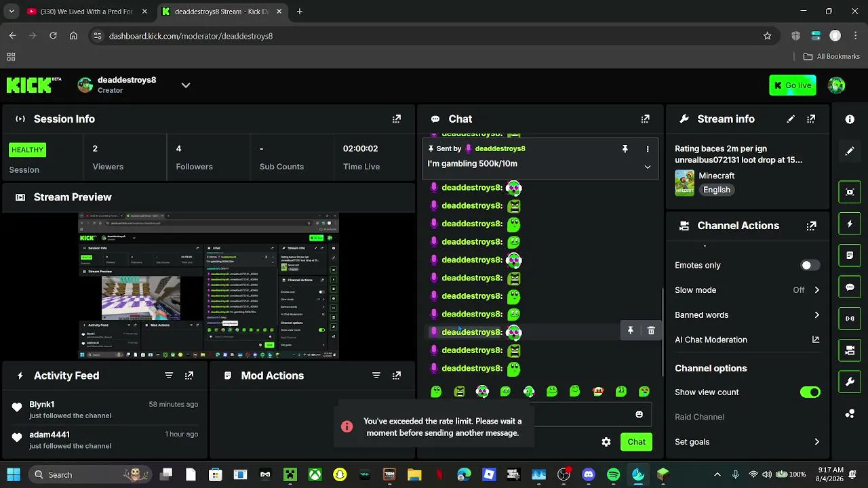868x488 pixels.
Task: Open AI Chat Moderation external link
Action: click(x=815, y=340)
